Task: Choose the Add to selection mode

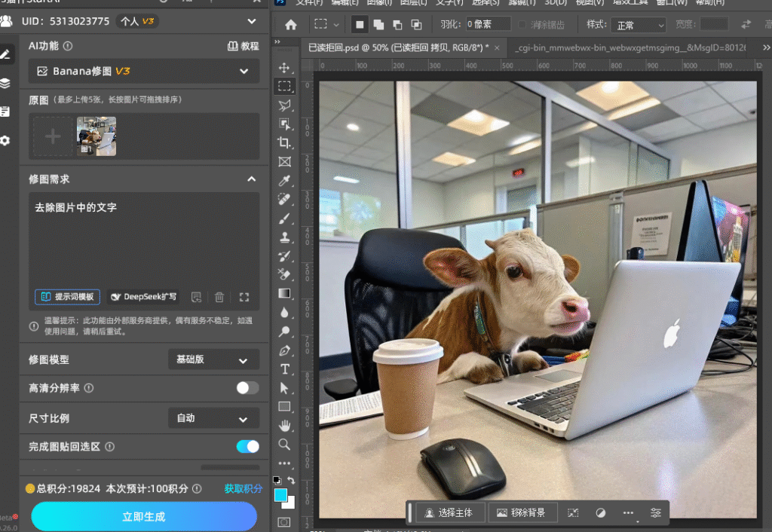Action: [378, 25]
